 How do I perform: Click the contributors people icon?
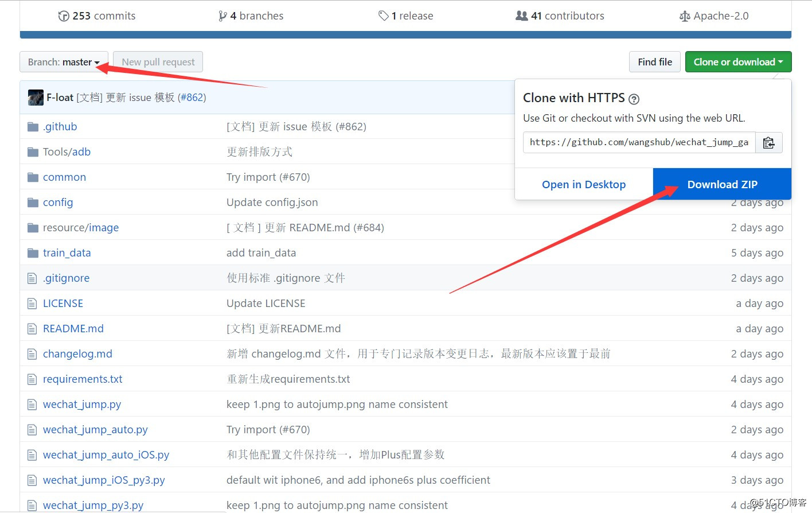click(x=521, y=16)
